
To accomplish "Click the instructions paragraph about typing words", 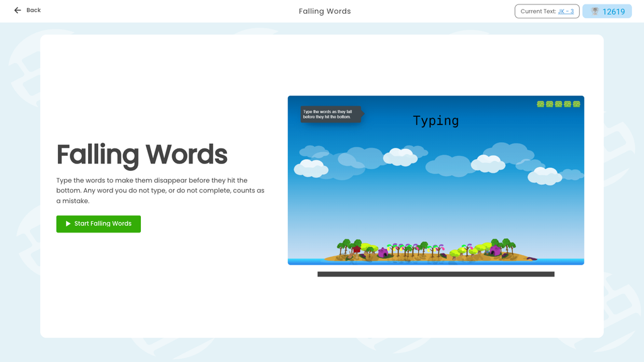I will point(160,190).
